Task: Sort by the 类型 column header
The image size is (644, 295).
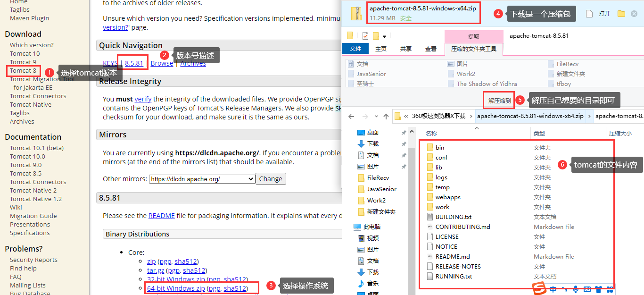Action: coord(539,134)
